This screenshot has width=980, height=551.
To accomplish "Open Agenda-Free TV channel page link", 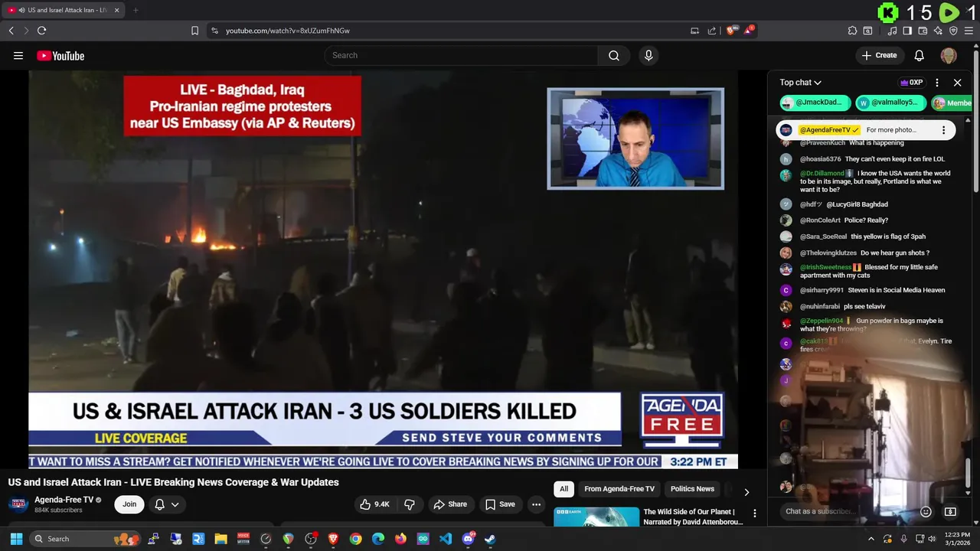I will coord(64,500).
